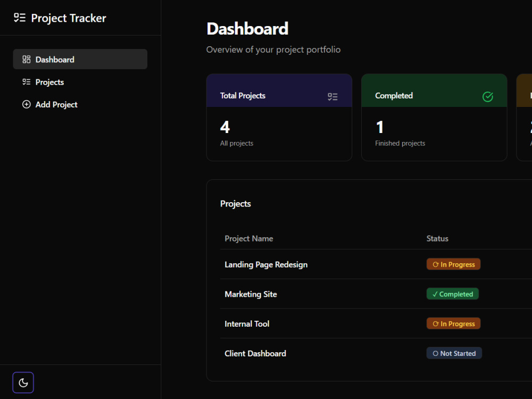
Task: Open the Marketing Site project row
Action: click(x=376, y=294)
